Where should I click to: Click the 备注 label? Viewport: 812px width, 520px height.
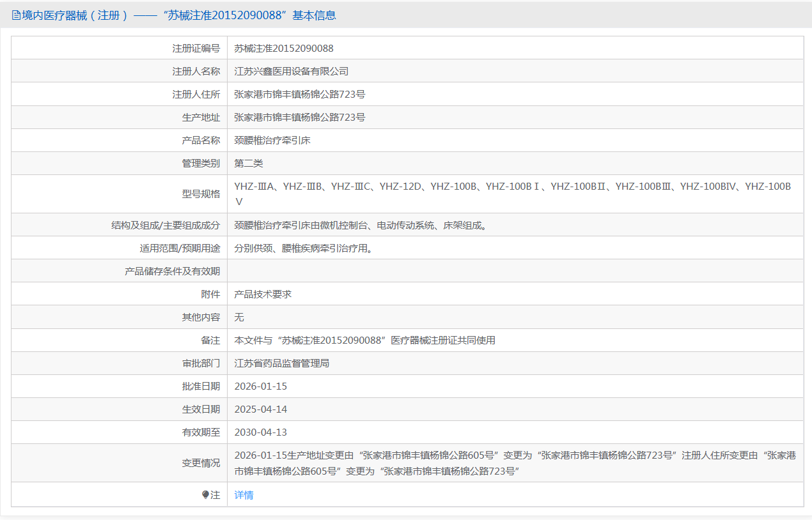[210, 340]
